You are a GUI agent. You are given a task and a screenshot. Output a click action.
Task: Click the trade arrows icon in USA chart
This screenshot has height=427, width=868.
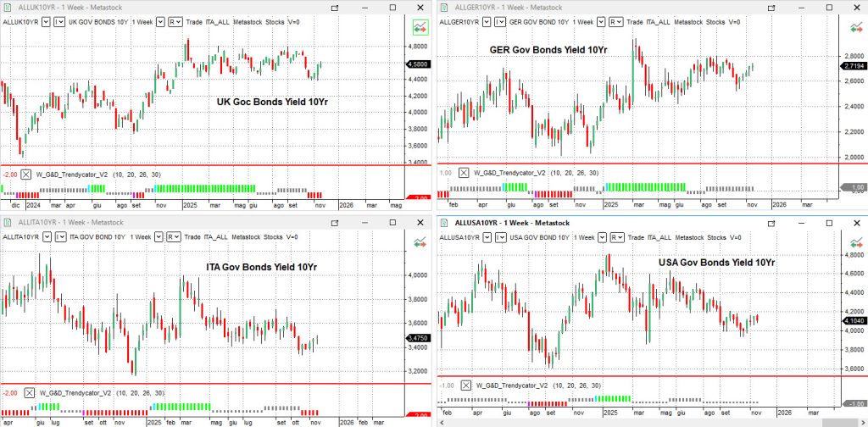pos(855,243)
